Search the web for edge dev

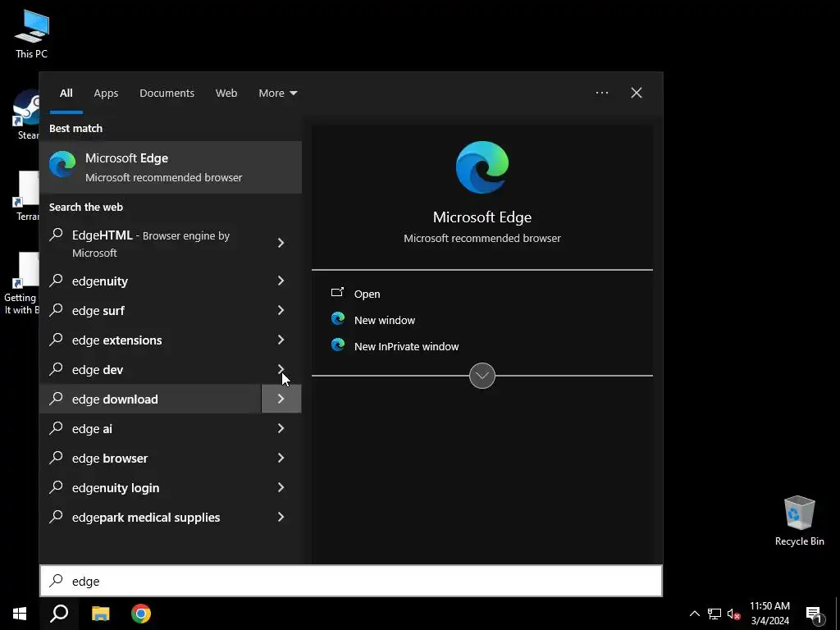click(151, 369)
